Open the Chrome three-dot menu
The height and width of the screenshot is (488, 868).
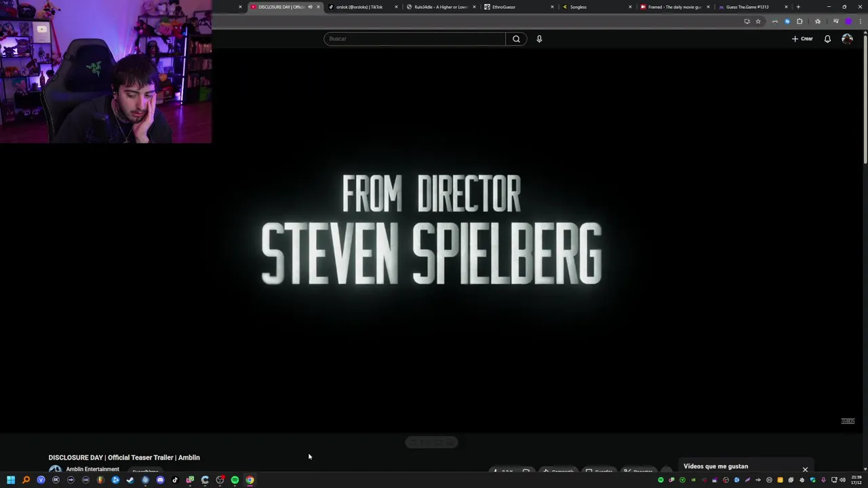point(861,21)
